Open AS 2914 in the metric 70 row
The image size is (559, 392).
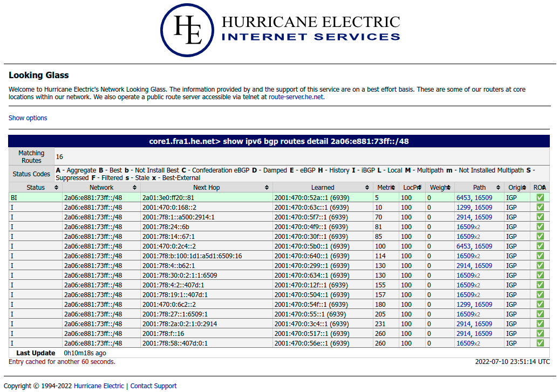463,217
